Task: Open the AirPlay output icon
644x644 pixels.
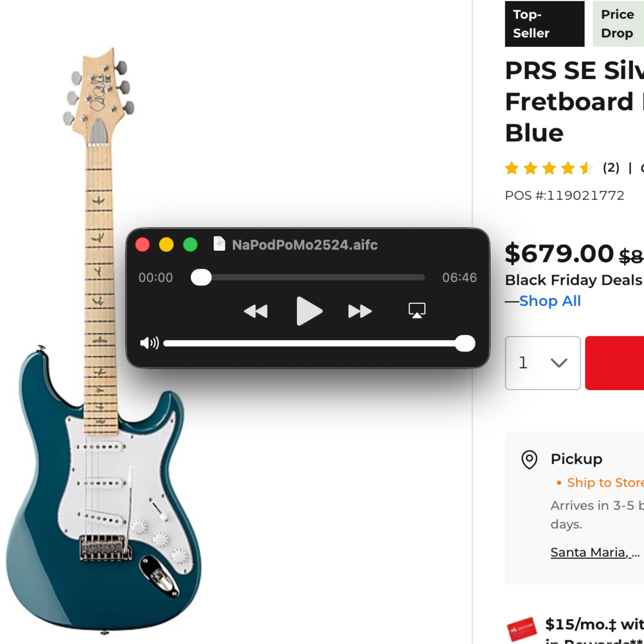Action: pyautogui.click(x=417, y=310)
